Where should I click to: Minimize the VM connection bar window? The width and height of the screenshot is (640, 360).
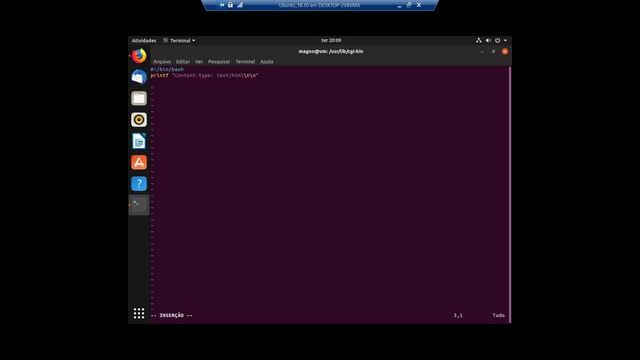[399, 5]
